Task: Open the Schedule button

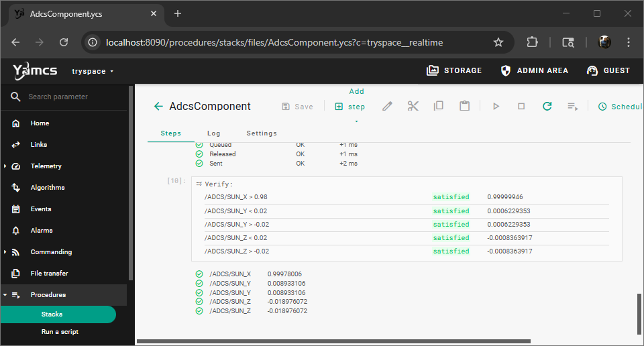Action: pyautogui.click(x=620, y=107)
